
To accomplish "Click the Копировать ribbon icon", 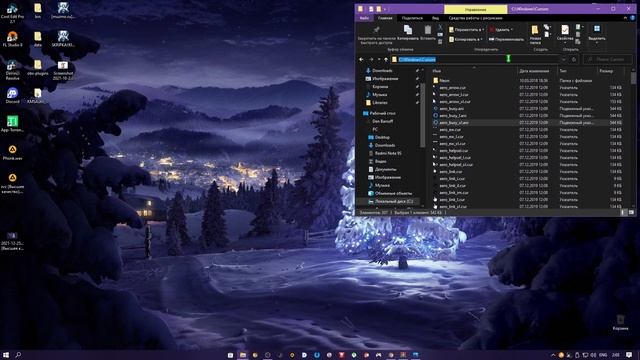I will [408, 29].
